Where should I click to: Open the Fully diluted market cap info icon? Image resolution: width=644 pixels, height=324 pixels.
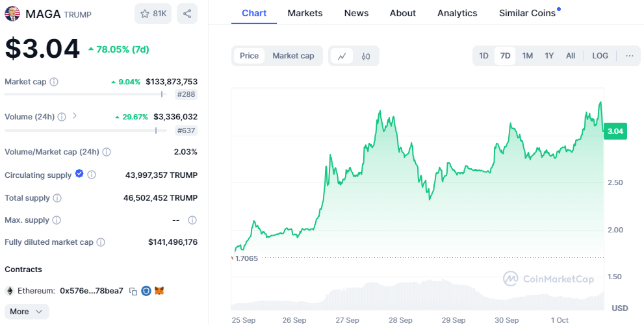click(x=101, y=242)
